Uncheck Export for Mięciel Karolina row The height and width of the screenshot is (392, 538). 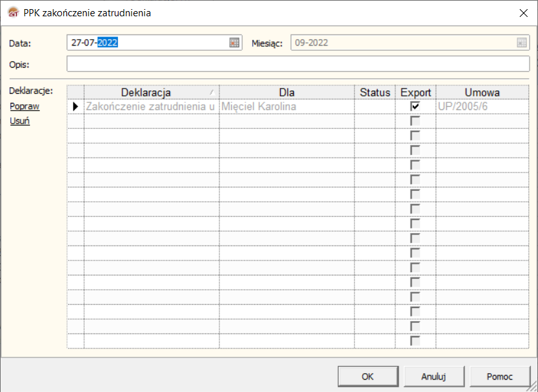(415, 106)
